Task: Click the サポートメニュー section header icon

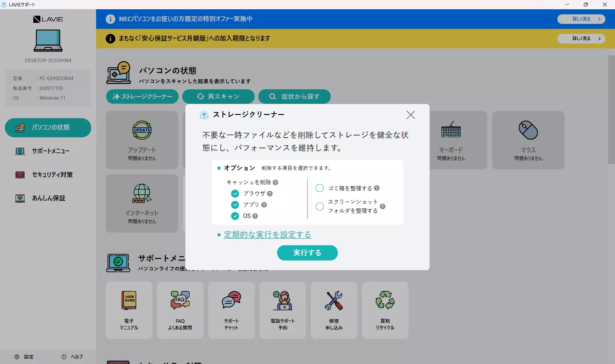Action: 118,263
